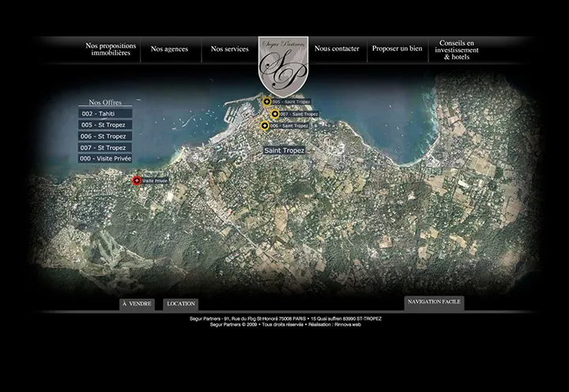Click the yellow marker for 007 Saint Tropez
Viewport: 569px width, 392px height.
click(275, 114)
